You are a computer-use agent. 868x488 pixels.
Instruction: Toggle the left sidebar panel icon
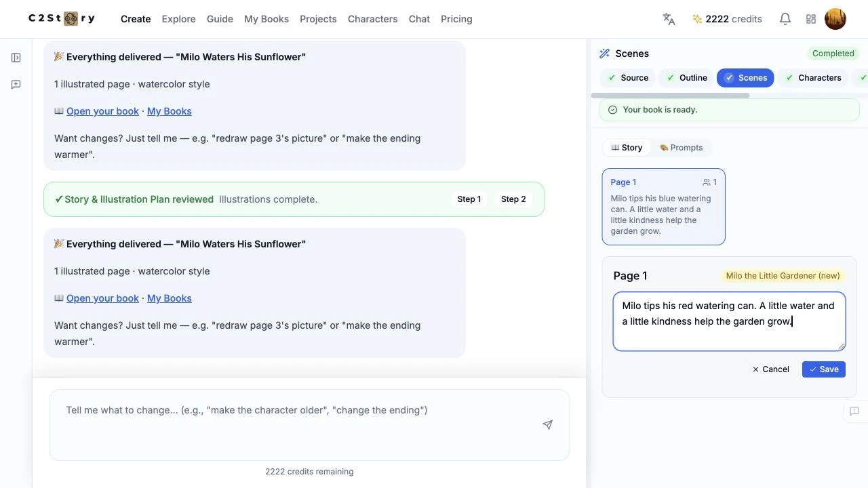coord(16,58)
